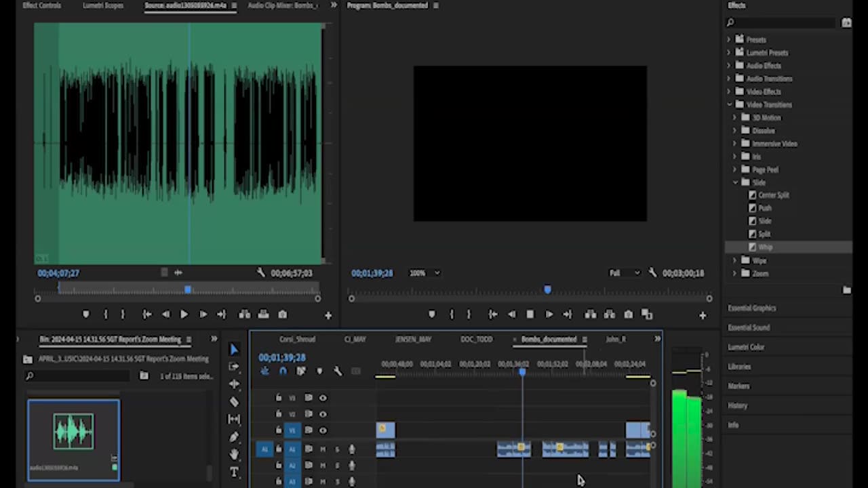This screenshot has width=868, height=488.
Task: Select the Track Select Forward tool
Action: tap(234, 367)
